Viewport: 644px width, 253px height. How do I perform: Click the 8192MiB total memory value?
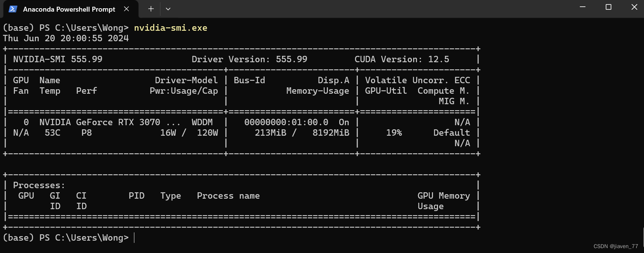tap(331, 133)
